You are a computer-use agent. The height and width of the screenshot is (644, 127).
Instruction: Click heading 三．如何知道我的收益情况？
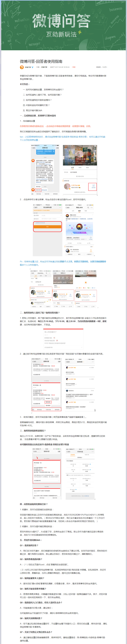tap(33, 431)
